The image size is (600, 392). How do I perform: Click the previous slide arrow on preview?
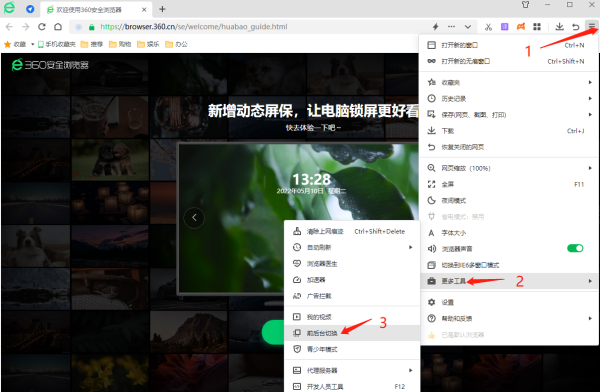194,217
